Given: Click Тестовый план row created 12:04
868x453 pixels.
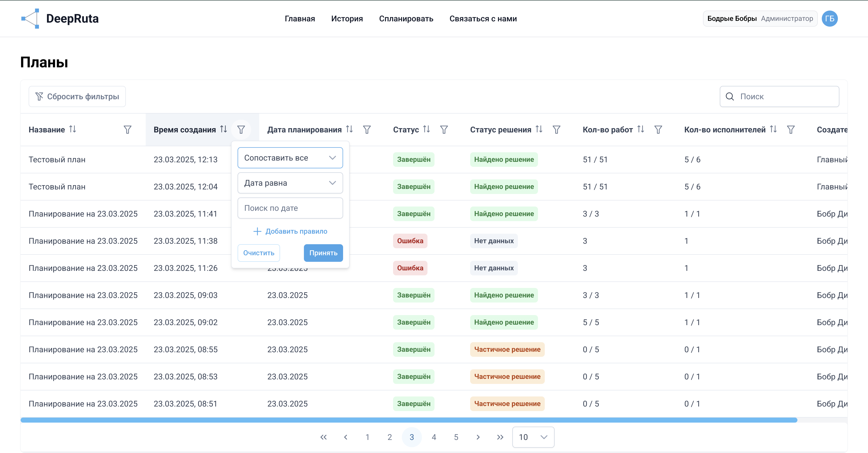Looking at the screenshot, I should [434, 187].
